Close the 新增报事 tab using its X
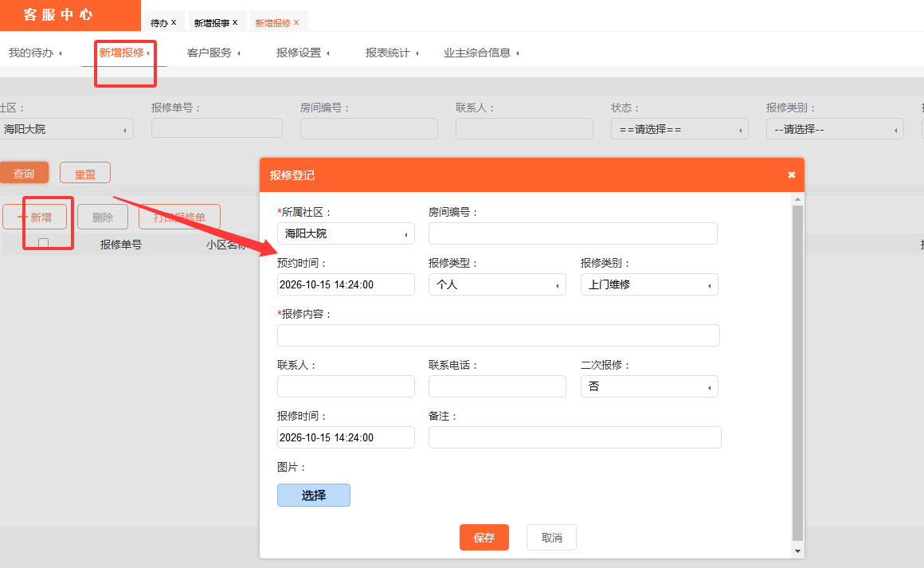924x568 pixels. pos(235,22)
